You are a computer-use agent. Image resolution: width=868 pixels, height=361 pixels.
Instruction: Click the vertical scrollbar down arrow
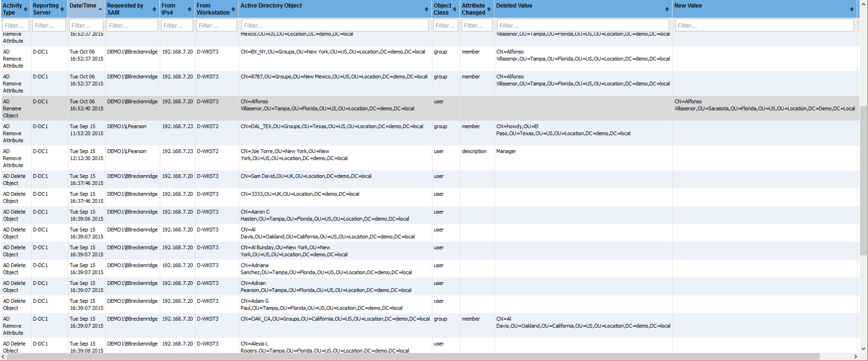[863, 349]
